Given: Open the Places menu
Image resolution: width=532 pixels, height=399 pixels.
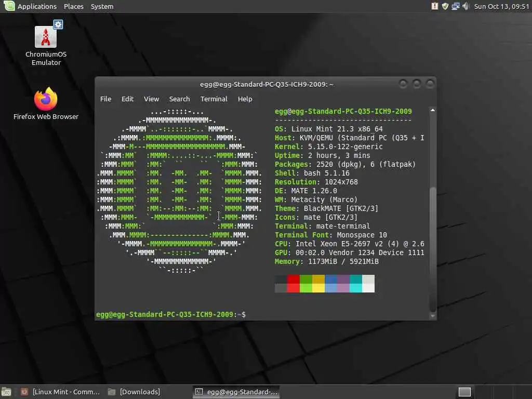Looking at the screenshot, I should (74, 6).
